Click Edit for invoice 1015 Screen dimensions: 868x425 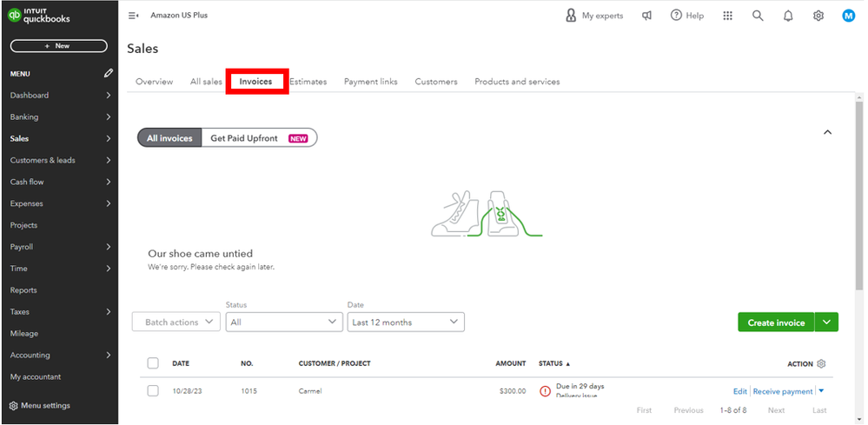click(740, 391)
